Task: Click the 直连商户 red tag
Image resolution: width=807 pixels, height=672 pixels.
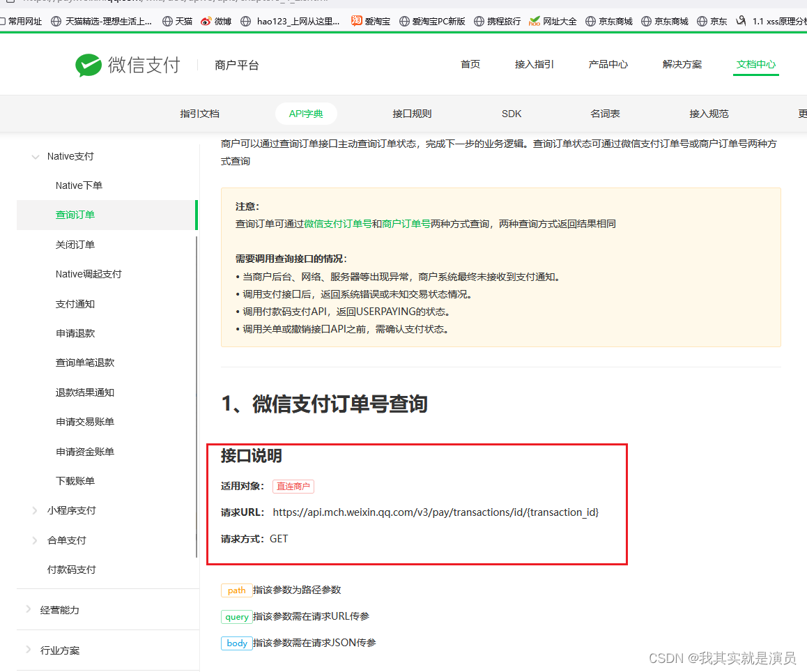Action: coord(293,486)
